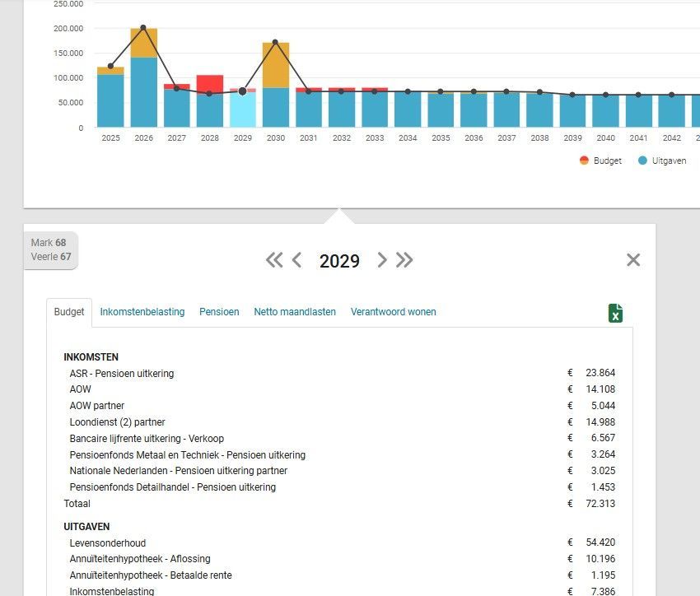The width and height of the screenshot is (700, 596).
Task: Switch to the Pensioen tab
Action: click(x=219, y=312)
